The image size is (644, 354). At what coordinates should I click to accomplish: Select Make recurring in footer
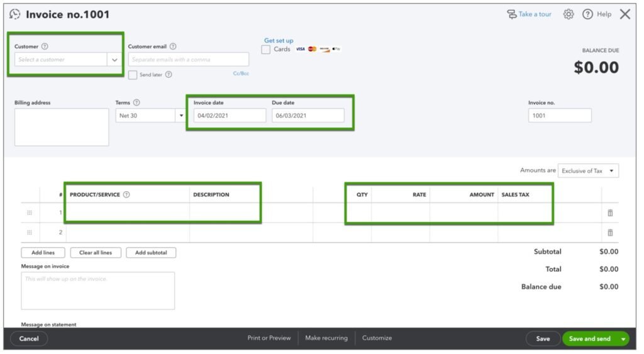coord(326,338)
